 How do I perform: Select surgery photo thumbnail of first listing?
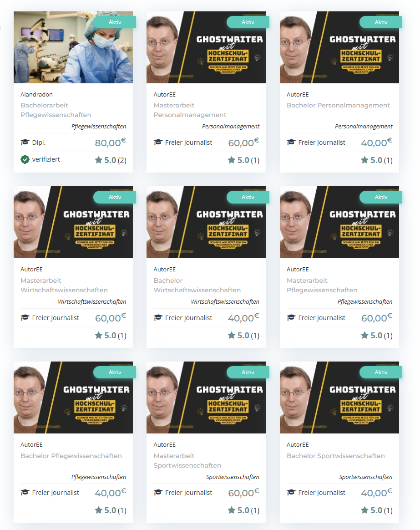point(73,47)
